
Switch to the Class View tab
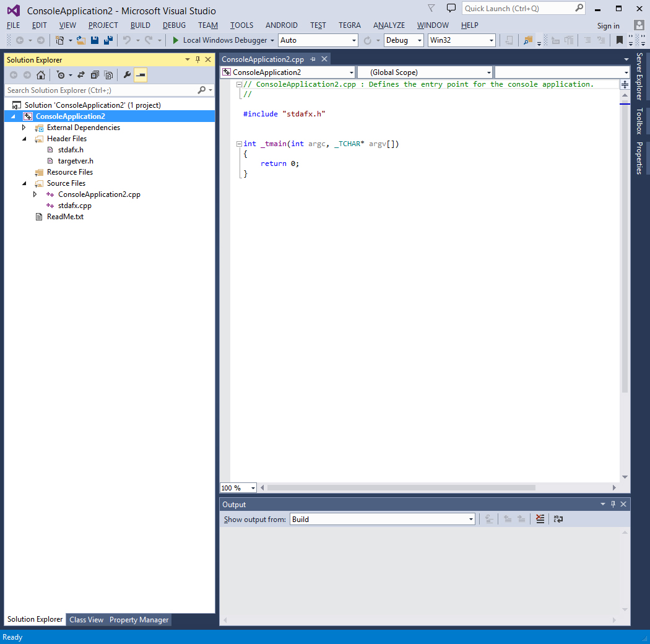(86, 619)
